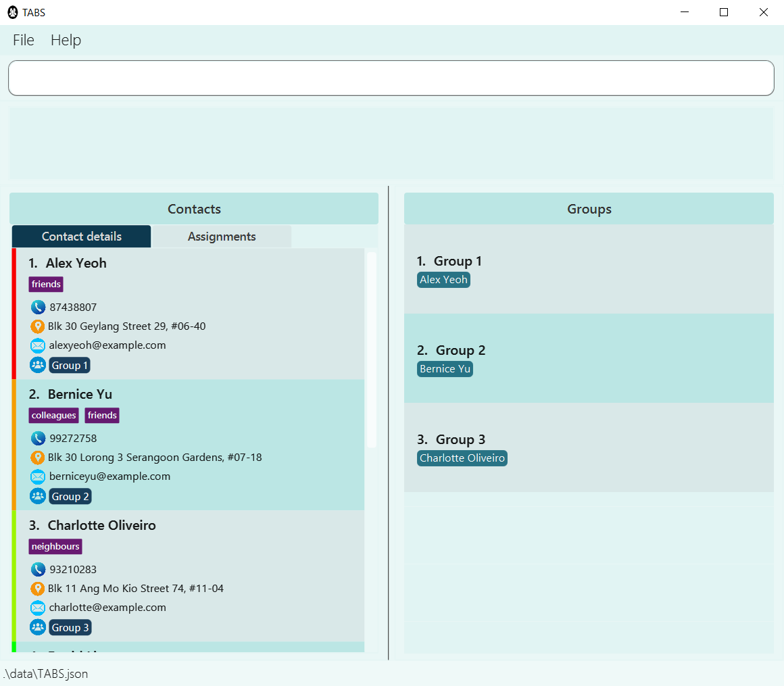Click the command input text box

point(391,78)
